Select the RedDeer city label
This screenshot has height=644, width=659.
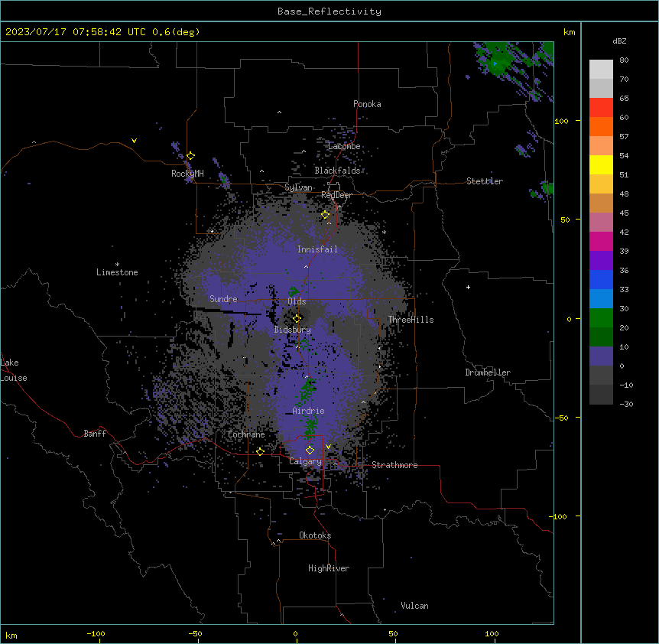(336, 195)
